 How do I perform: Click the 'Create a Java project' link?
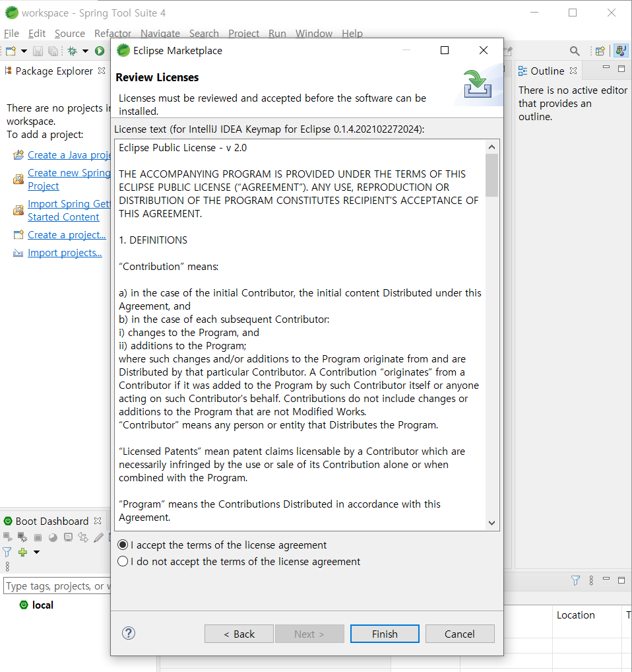(x=69, y=154)
